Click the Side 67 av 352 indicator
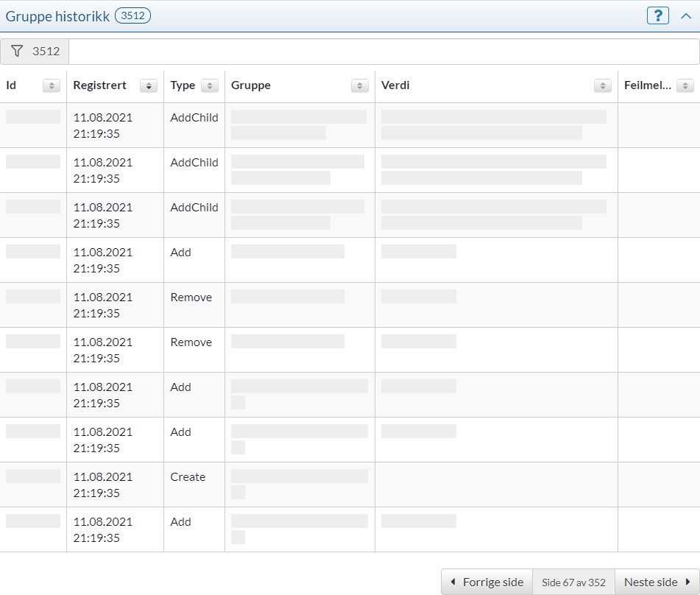 573,582
